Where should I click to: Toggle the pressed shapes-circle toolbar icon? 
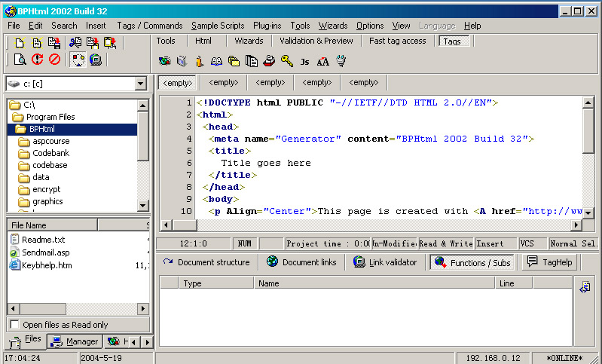pos(78,60)
